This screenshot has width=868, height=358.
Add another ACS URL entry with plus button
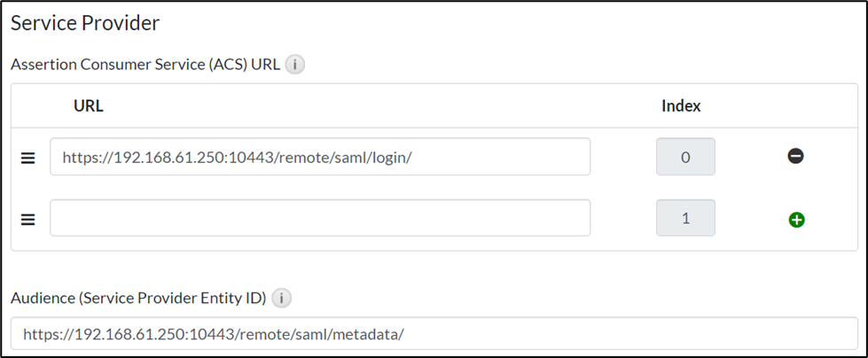click(x=795, y=220)
